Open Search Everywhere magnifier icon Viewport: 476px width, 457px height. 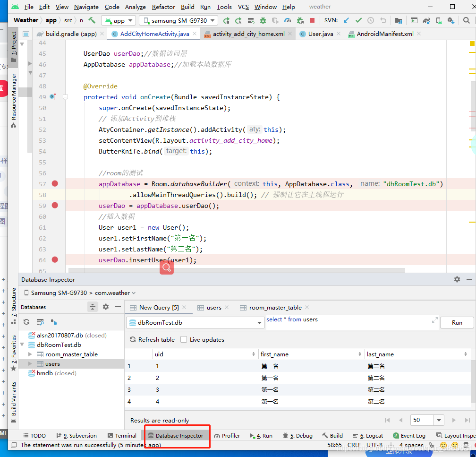[x=466, y=20]
